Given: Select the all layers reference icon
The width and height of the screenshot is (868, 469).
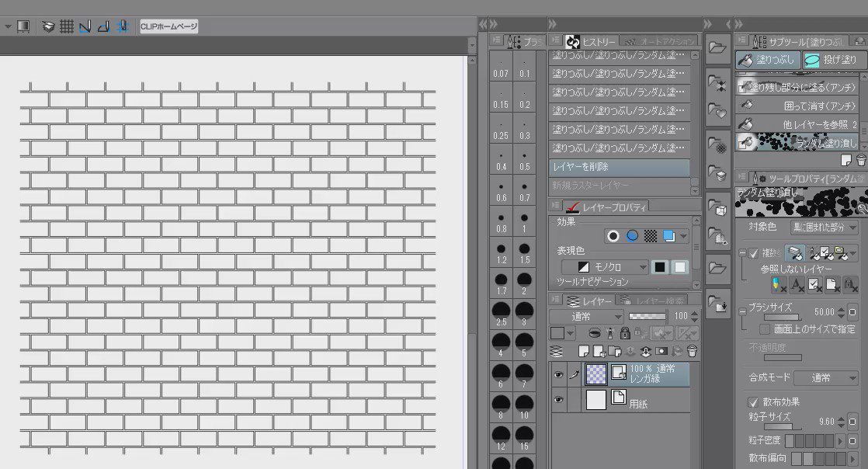Looking at the screenshot, I should click(x=795, y=253).
